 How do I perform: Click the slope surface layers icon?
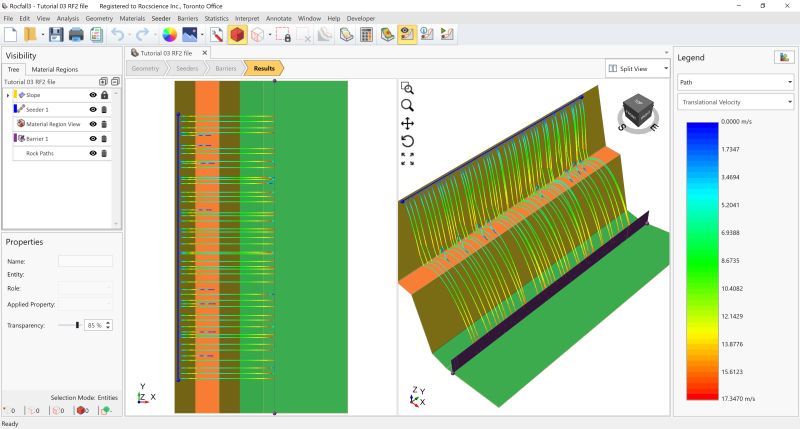[324, 35]
